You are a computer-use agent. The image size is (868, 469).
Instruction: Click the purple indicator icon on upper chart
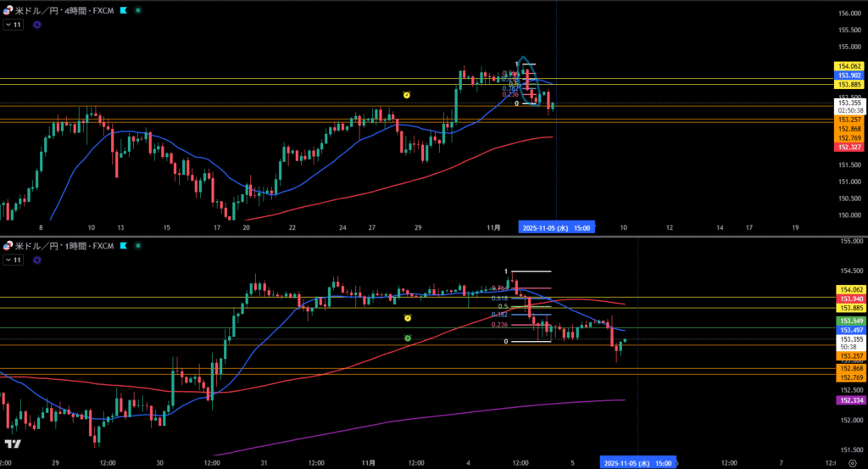36,25
